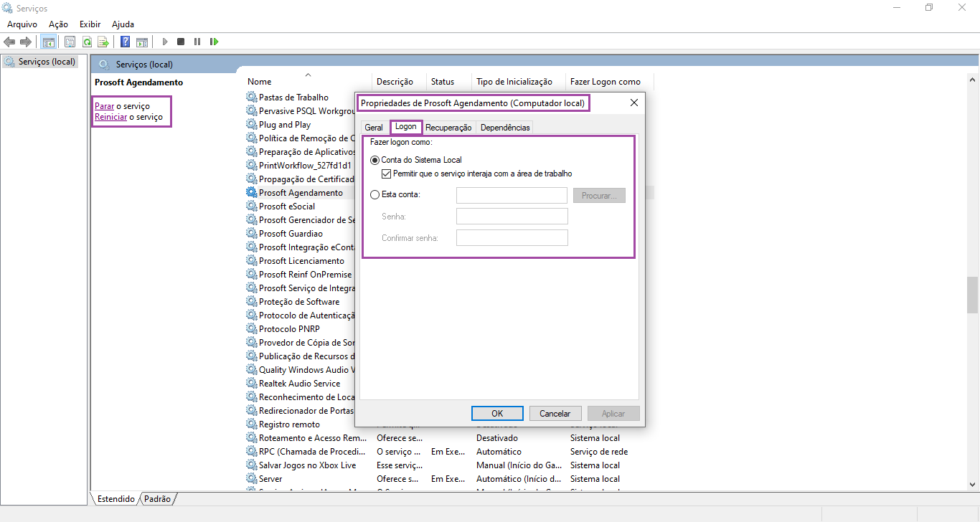Click the gear icon in Serviços (local) panel header
980x522 pixels.
(x=104, y=64)
